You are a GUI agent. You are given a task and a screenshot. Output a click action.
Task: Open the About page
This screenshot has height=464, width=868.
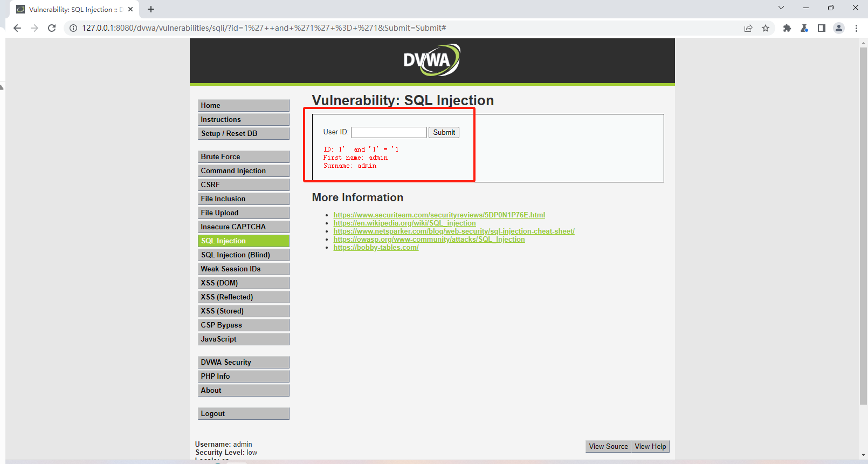[x=244, y=390]
